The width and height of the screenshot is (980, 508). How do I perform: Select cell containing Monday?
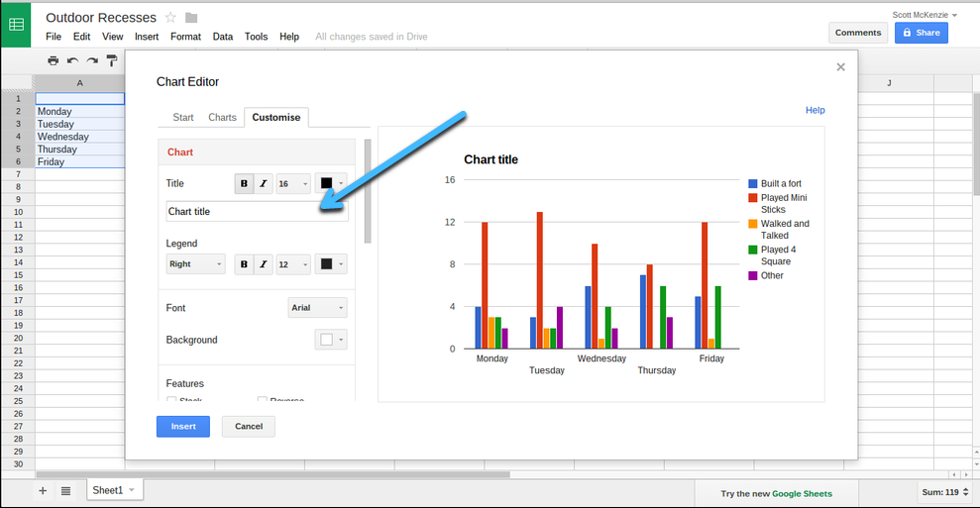80,111
